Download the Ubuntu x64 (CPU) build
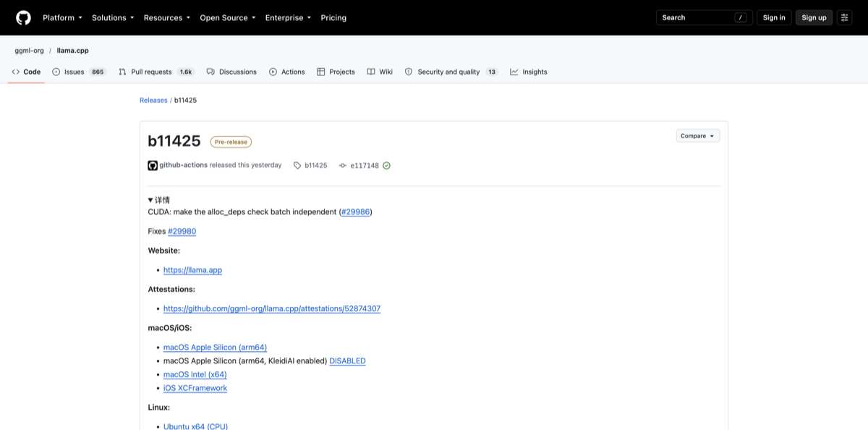The image size is (868, 430). pos(195,426)
